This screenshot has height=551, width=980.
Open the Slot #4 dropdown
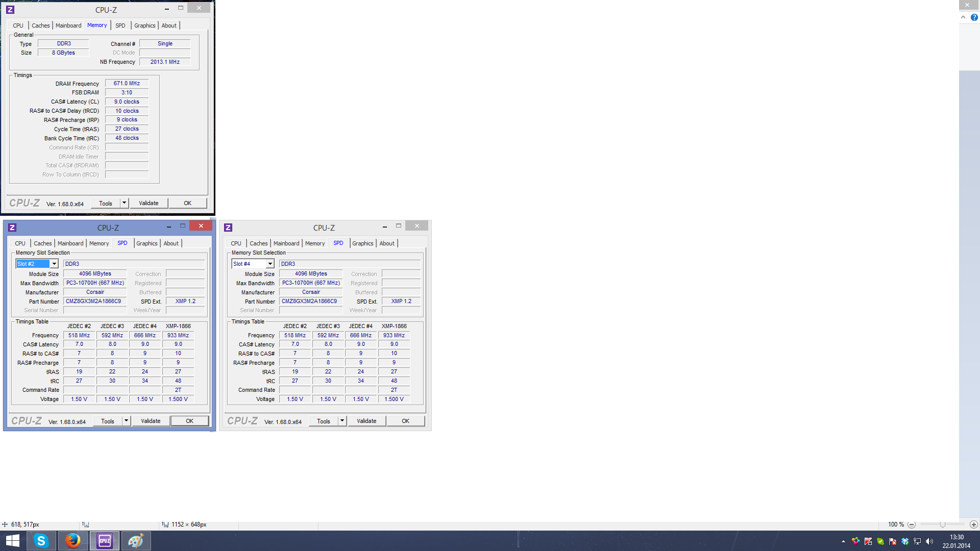point(269,264)
